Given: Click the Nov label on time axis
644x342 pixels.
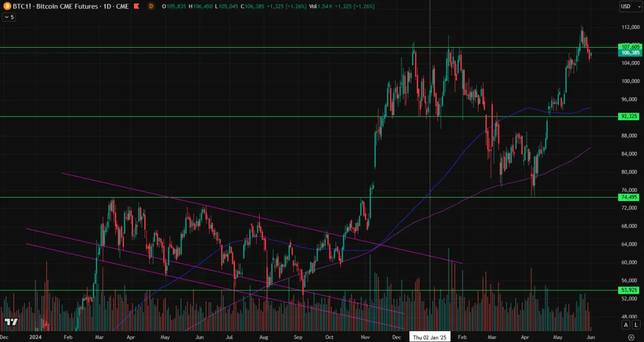Looking at the screenshot, I should [365, 338].
